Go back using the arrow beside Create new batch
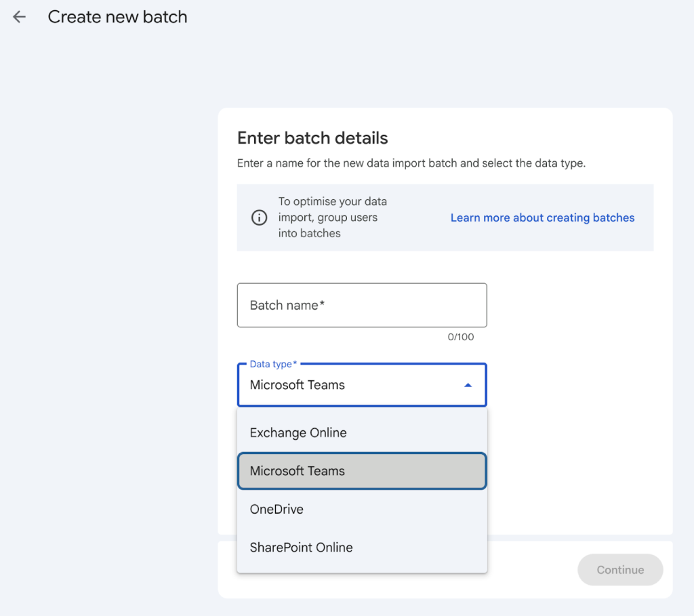The height and width of the screenshot is (616, 694). 19,17
